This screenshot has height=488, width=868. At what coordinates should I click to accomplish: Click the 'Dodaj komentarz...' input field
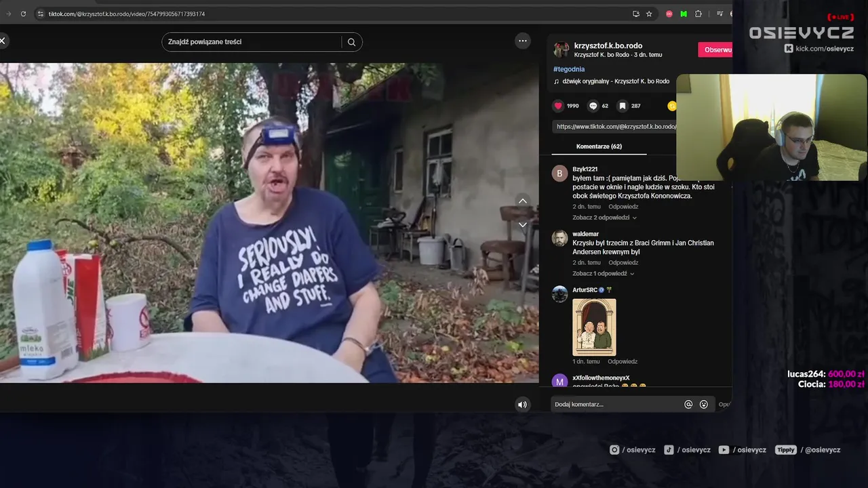click(617, 405)
